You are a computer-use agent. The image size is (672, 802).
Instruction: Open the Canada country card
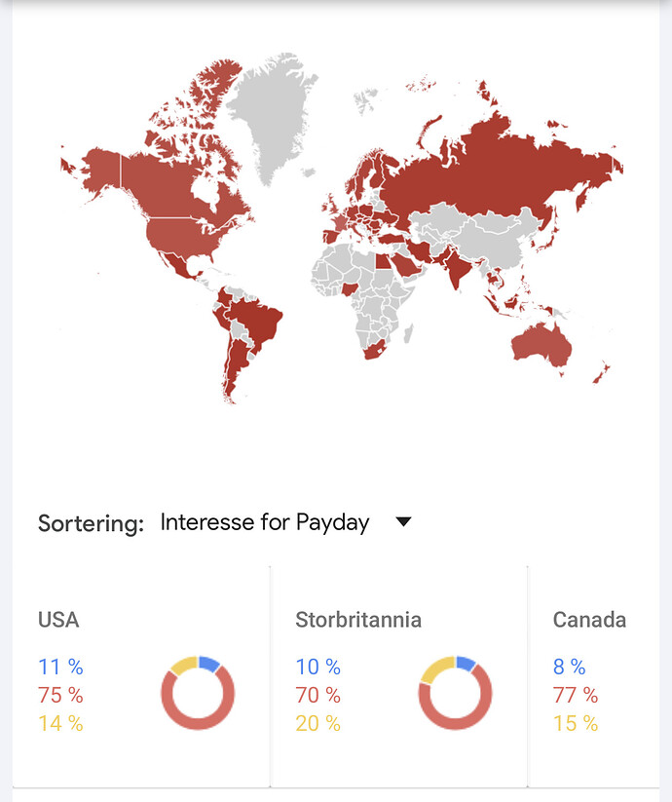(594, 676)
